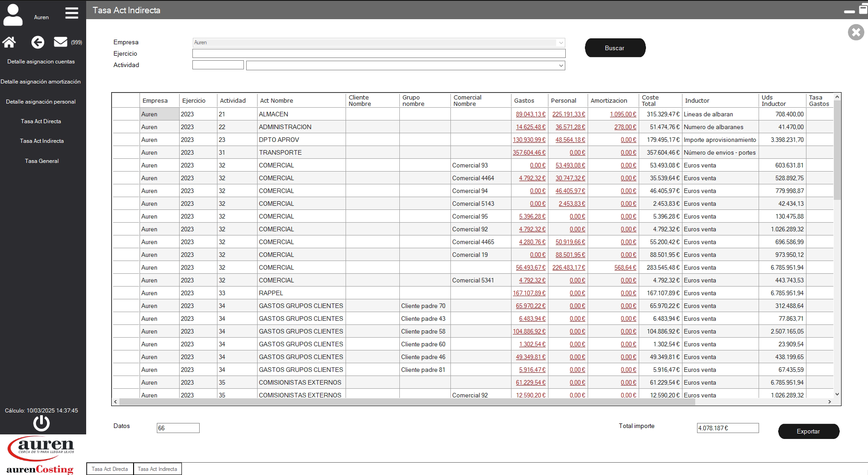Open the messages envelope icon

click(x=60, y=42)
